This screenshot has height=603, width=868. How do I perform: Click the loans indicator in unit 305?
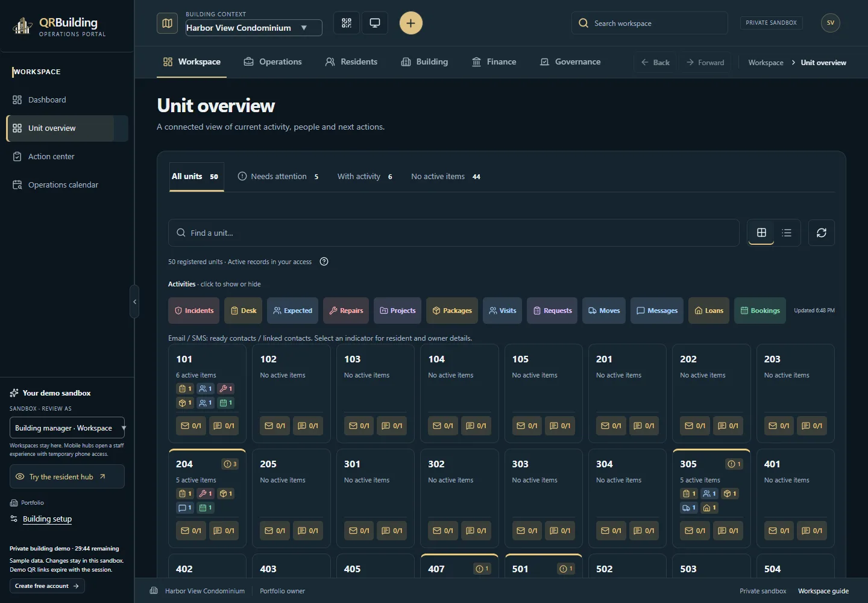coord(709,508)
